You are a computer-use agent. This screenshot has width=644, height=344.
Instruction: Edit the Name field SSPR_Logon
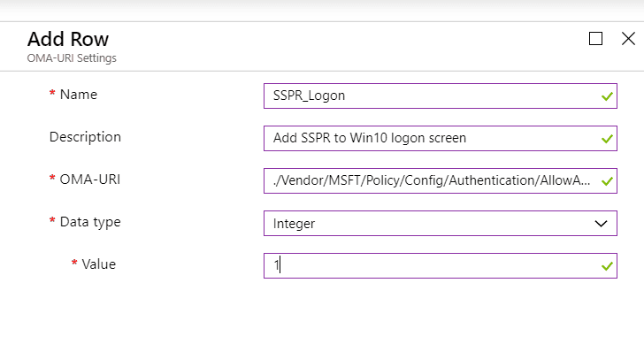pos(441,96)
